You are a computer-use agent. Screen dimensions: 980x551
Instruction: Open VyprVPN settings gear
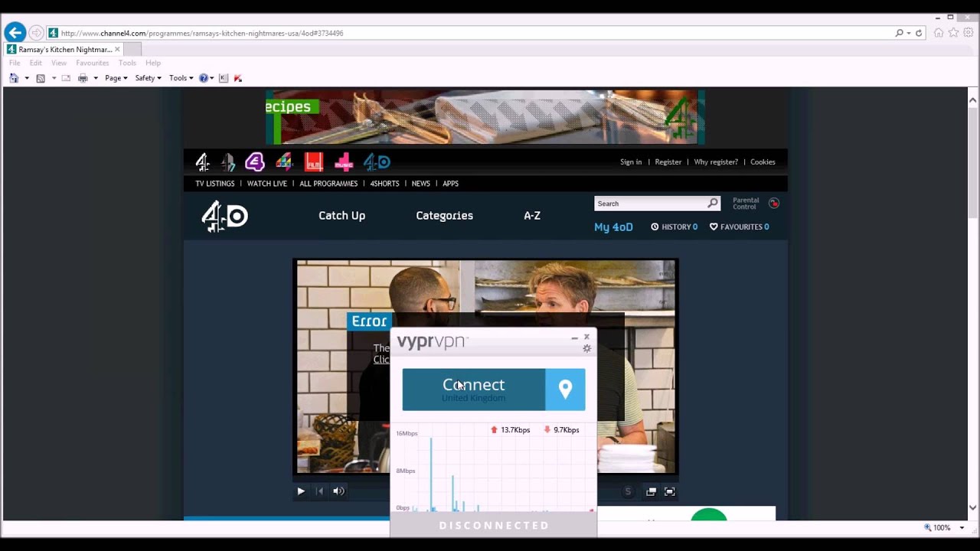[x=587, y=348]
